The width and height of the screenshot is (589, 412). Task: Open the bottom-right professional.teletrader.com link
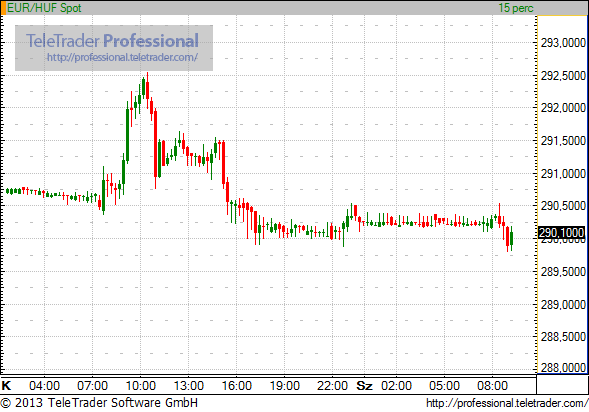(x=507, y=403)
